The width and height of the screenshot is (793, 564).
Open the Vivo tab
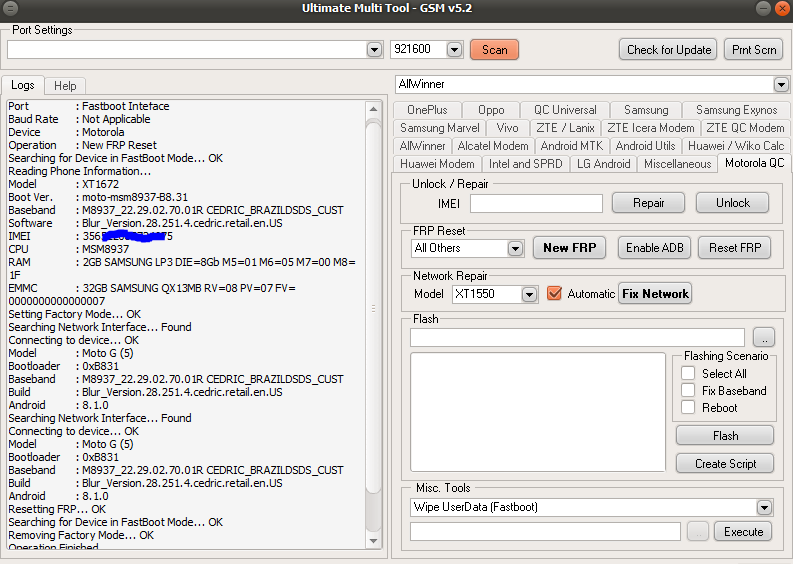click(x=507, y=128)
